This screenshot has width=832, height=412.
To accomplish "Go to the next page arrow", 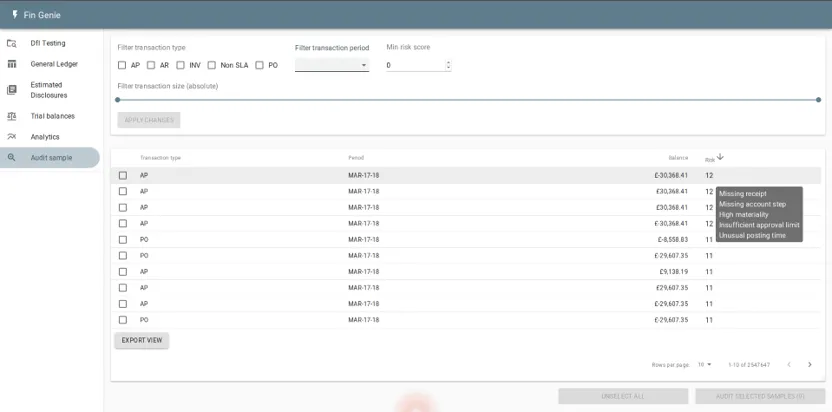I will click(x=810, y=365).
